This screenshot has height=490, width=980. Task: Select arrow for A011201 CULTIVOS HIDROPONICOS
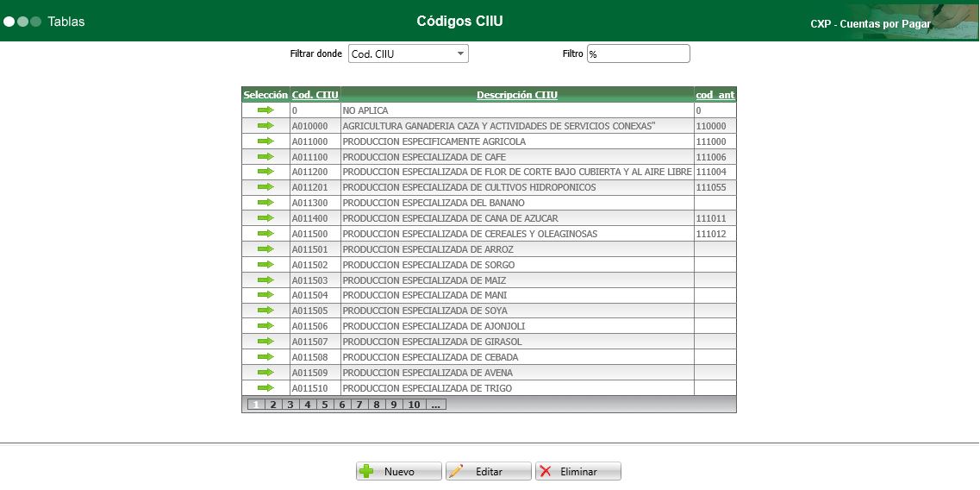(x=265, y=187)
